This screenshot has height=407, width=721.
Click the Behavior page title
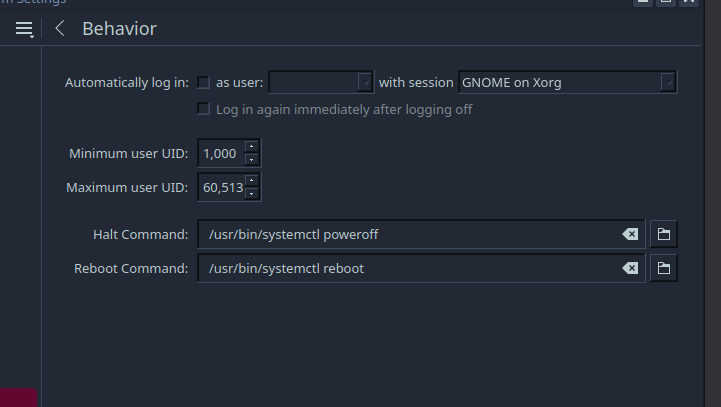[120, 29]
